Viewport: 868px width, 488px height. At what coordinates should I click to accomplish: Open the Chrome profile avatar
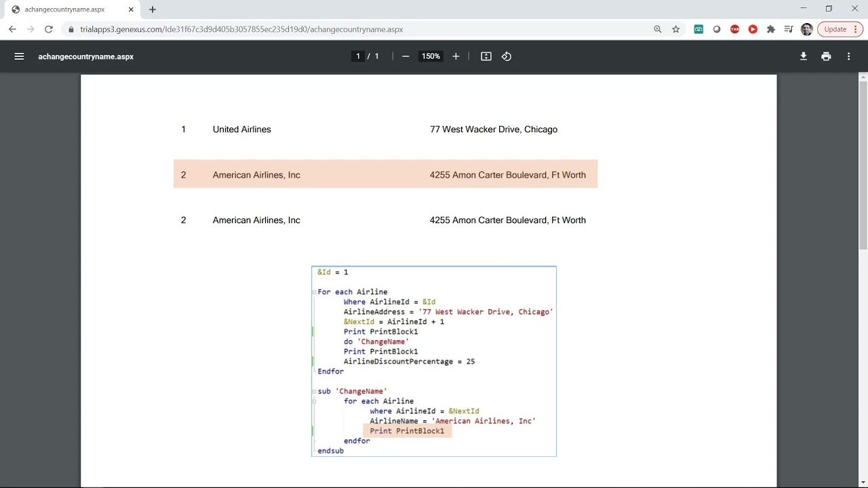point(806,29)
